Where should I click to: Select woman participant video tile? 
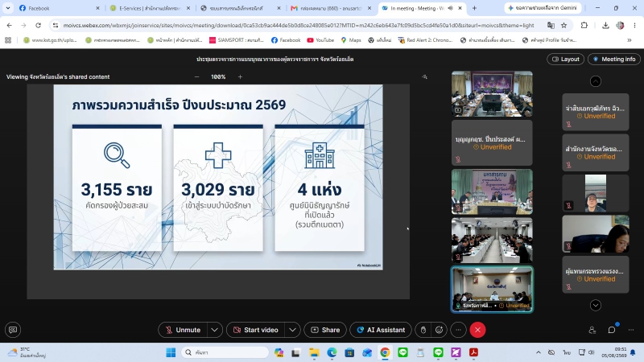[x=596, y=234]
